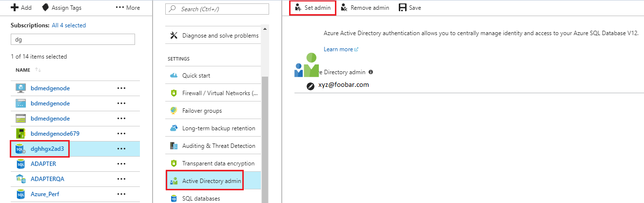Viewport: 644px width, 203px height.
Task: Open Long-term backup retention
Action: (x=214, y=128)
